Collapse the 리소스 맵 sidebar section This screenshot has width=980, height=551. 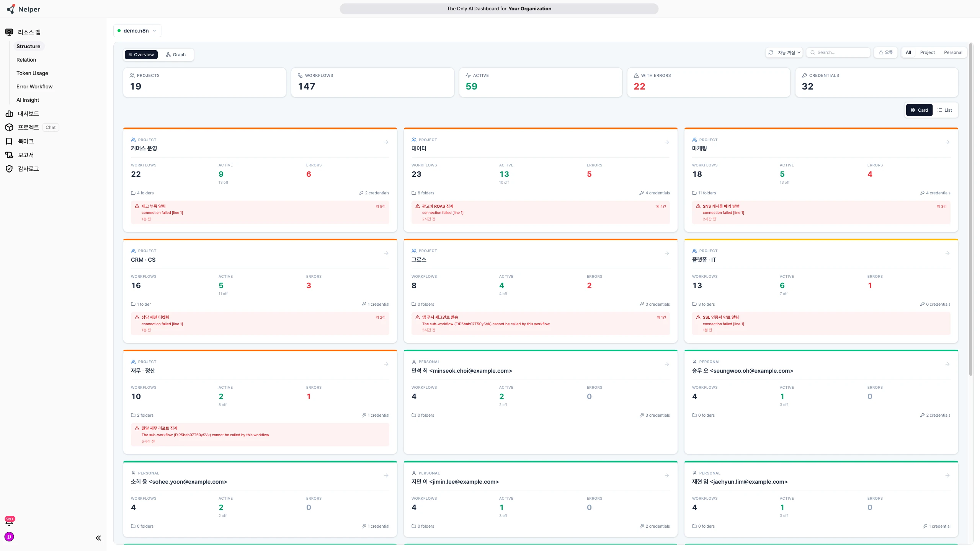tap(29, 32)
